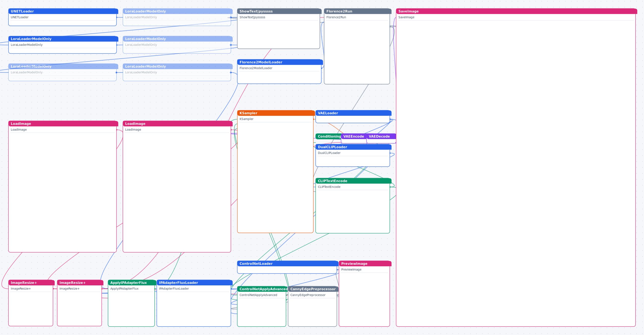Screen dimensions: 644x335
Task: Click the Florence2ModelLoader node header
Action: point(280,62)
